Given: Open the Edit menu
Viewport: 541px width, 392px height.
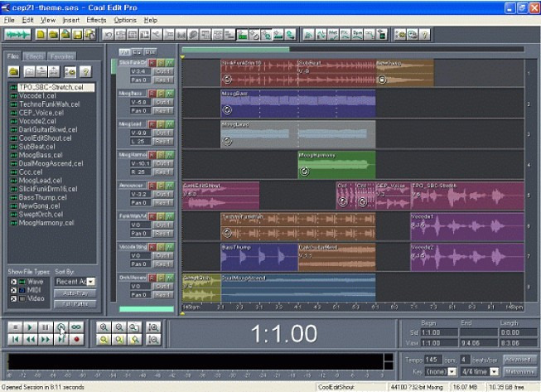Looking at the screenshot, I should pyautogui.click(x=27, y=20).
